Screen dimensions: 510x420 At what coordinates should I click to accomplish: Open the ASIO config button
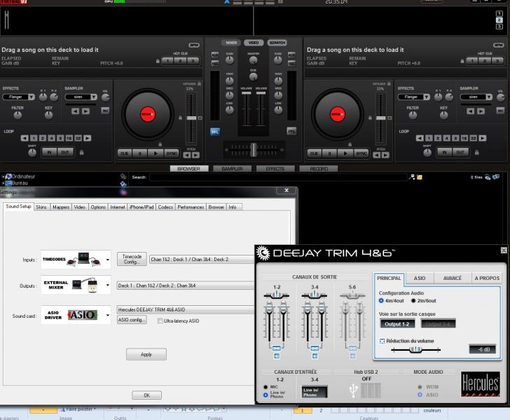tap(132, 320)
